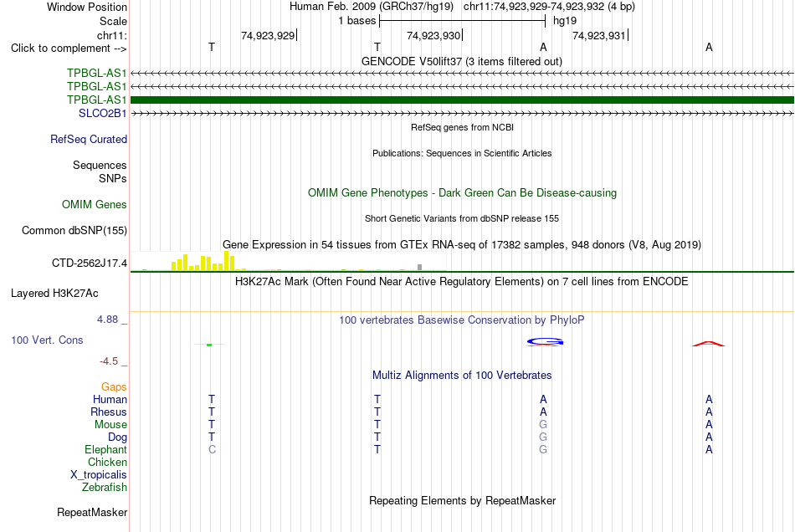The image size is (795, 532).
Task: Click the dbSNP release 155 track title
Action: (462, 218)
